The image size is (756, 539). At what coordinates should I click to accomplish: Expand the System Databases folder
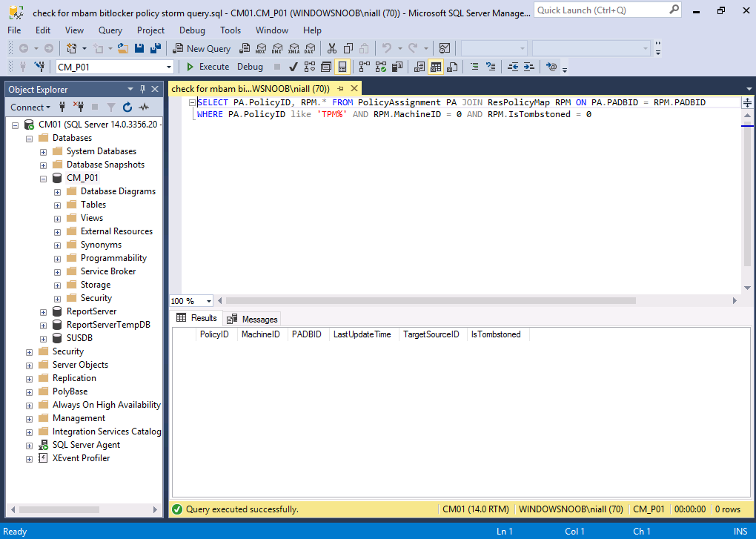click(44, 152)
